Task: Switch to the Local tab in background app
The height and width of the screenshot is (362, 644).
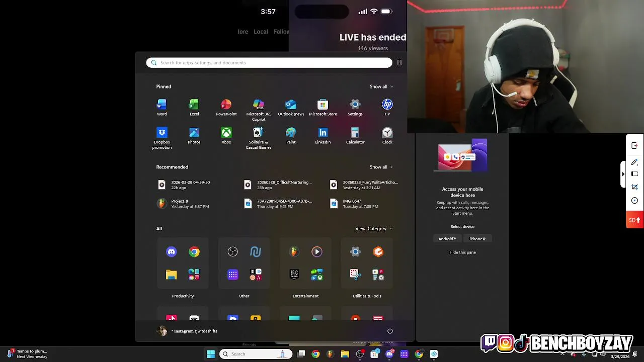Action: 261,32
